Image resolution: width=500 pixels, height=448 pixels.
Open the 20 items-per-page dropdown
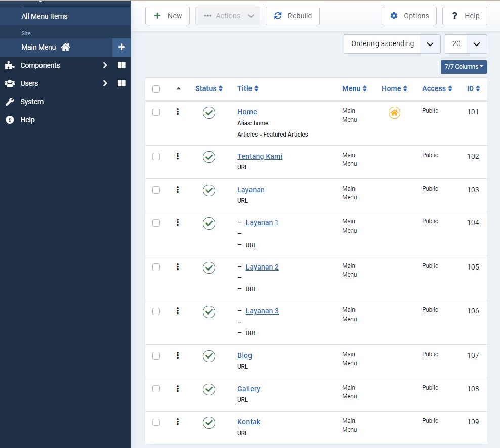(x=466, y=44)
